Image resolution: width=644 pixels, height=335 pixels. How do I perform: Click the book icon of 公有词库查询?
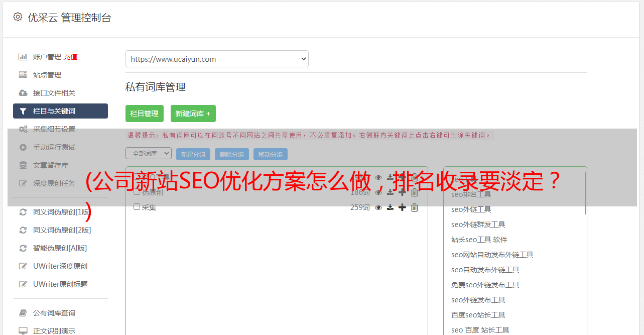[x=23, y=313]
